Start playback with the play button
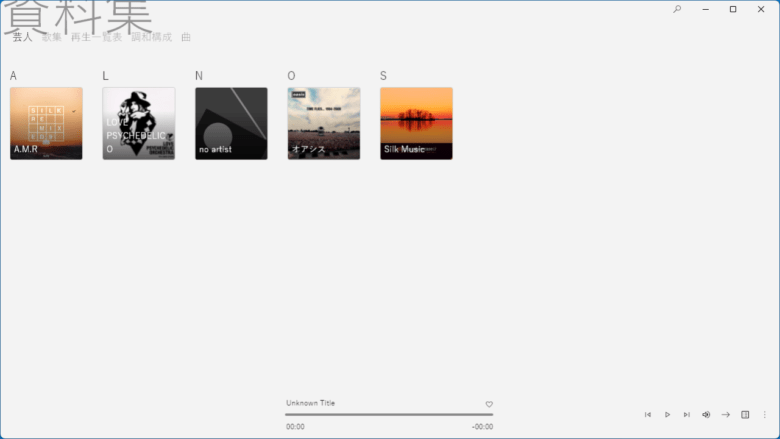This screenshot has width=780, height=439. tap(667, 415)
